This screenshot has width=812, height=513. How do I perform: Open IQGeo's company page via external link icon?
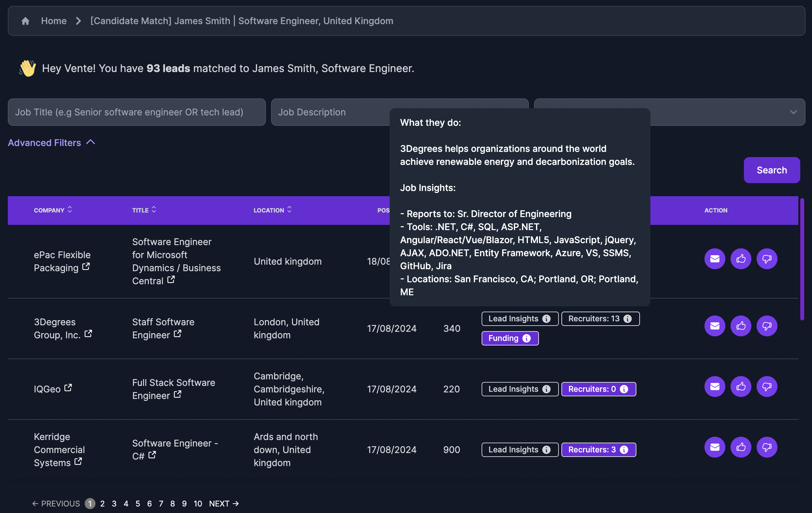click(68, 388)
